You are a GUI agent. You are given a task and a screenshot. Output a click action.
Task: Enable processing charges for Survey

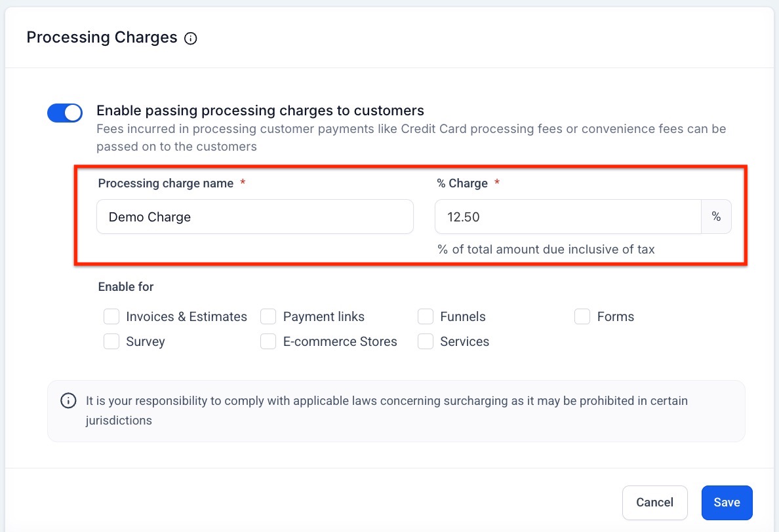(x=112, y=341)
